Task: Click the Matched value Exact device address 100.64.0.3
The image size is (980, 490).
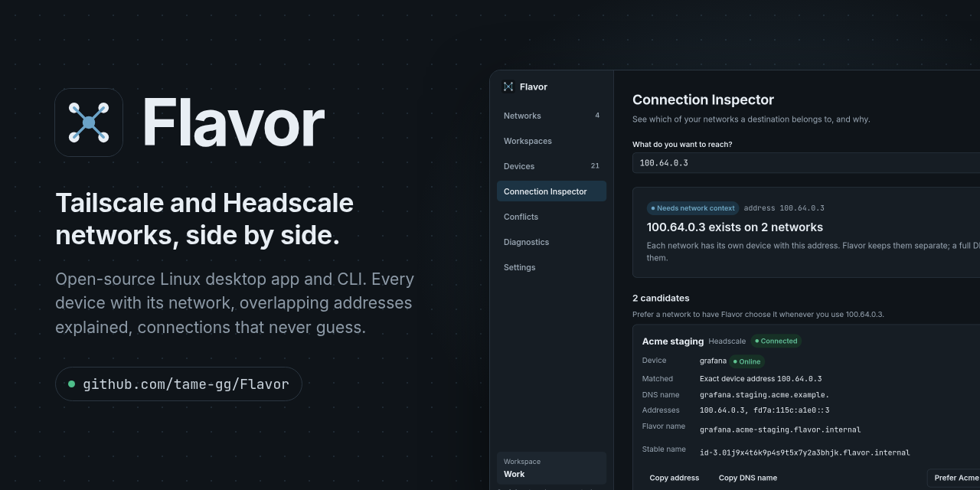Action: coord(760,379)
